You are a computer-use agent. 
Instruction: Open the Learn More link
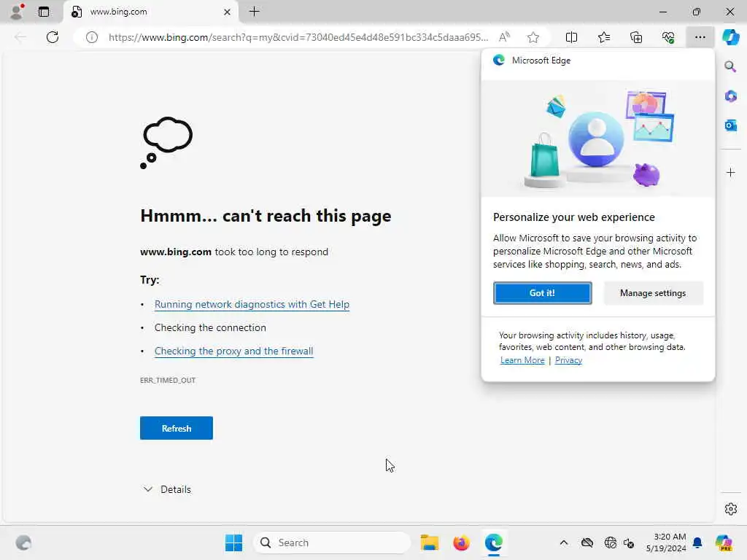(522, 360)
